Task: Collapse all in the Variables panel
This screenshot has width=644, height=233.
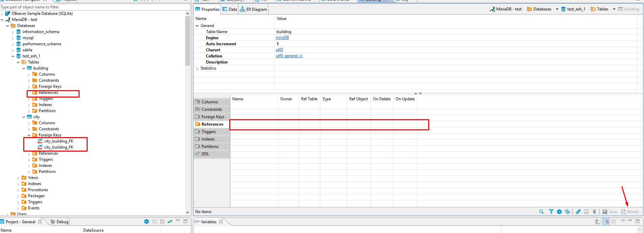Action: 614,222
